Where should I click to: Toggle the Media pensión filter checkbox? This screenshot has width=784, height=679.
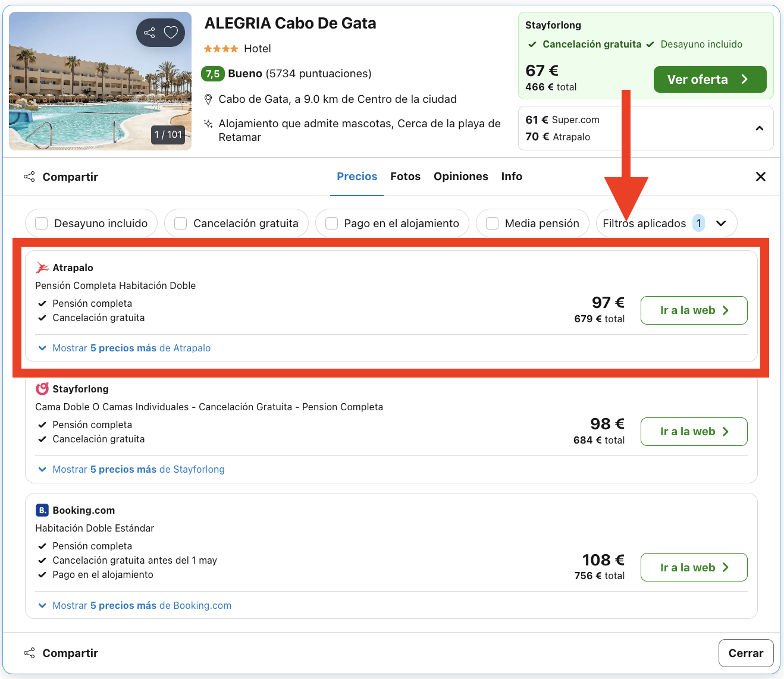coord(493,224)
